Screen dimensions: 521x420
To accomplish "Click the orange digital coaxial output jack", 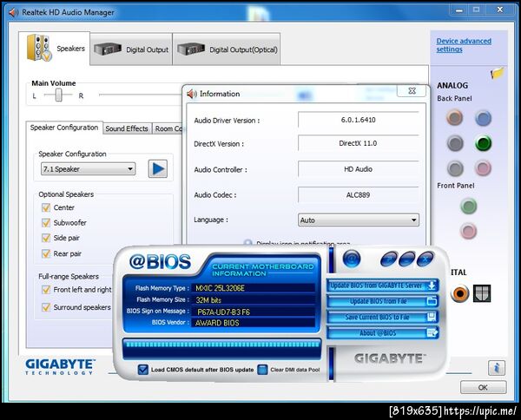I will click(x=460, y=293).
